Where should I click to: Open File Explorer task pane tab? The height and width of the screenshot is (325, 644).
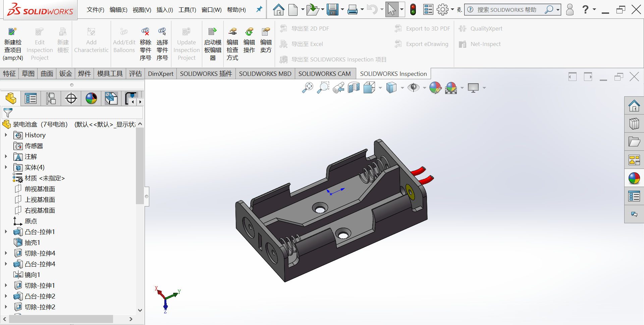click(634, 142)
